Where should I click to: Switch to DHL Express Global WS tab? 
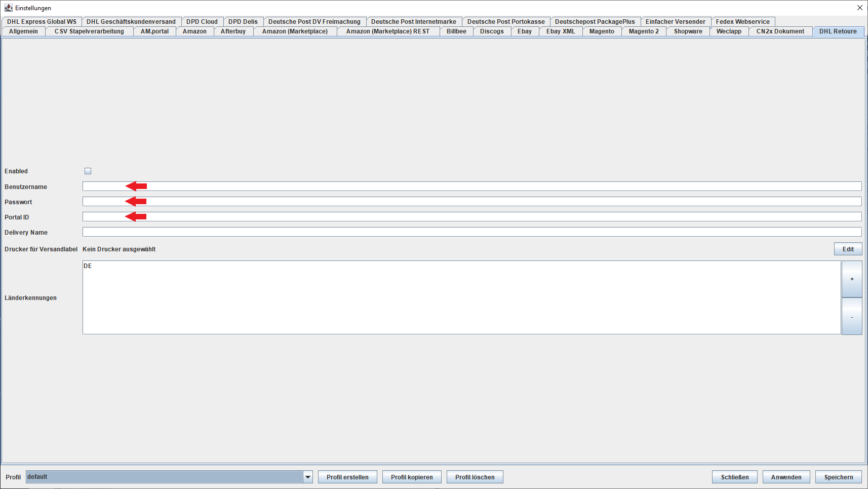42,22
